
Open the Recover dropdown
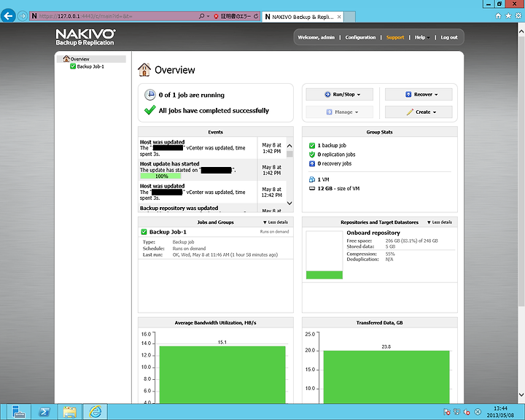(419, 95)
